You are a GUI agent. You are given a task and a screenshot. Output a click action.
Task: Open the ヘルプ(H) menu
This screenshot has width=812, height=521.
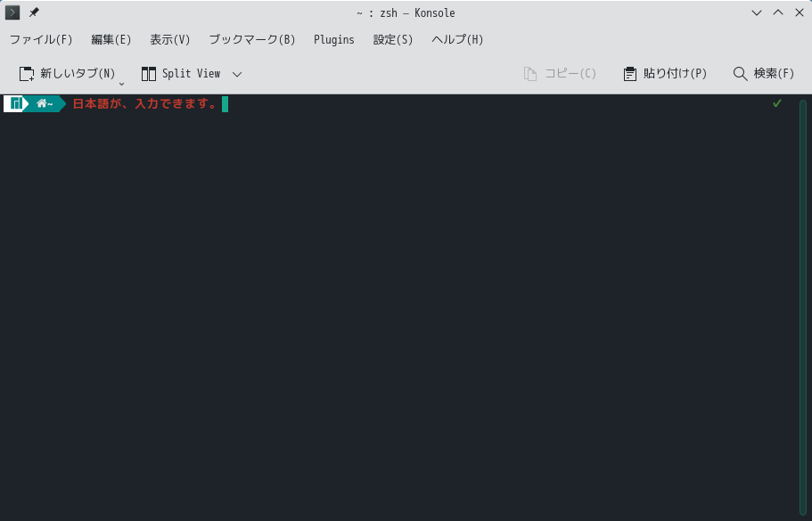coord(457,40)
